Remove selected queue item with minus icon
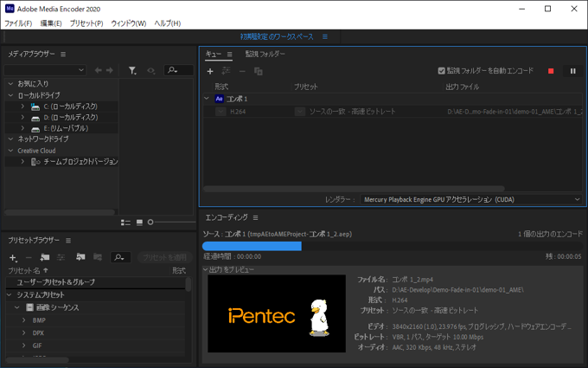Screen dimensions: 588x368 [x=242, y=71]
